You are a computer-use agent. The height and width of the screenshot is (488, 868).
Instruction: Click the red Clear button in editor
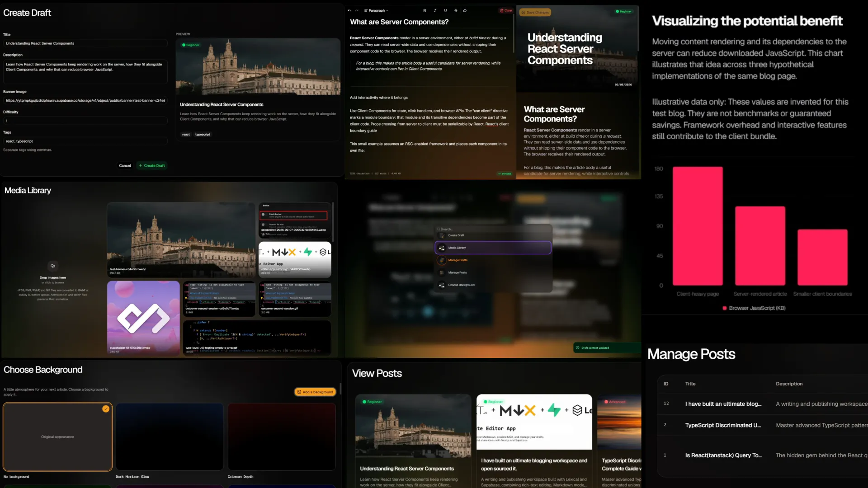pos(506,10)
